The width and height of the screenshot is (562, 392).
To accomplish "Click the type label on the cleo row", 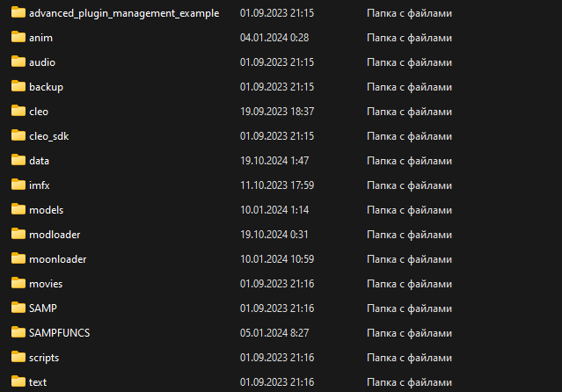I will click(x=409, y=112).
